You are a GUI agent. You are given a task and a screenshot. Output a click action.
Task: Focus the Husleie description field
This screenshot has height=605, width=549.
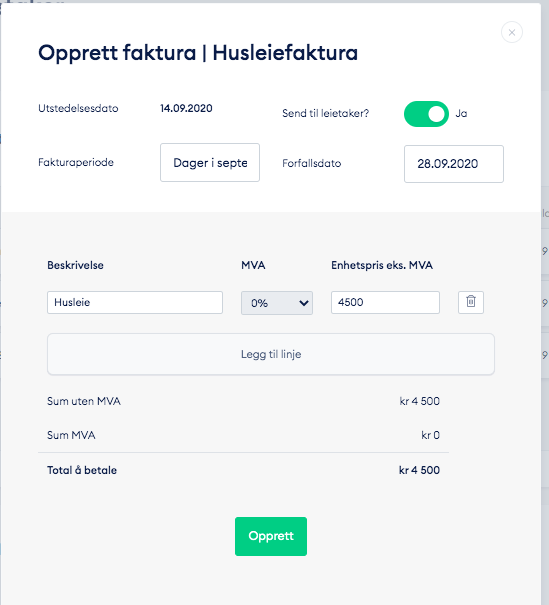click(135, 302)
